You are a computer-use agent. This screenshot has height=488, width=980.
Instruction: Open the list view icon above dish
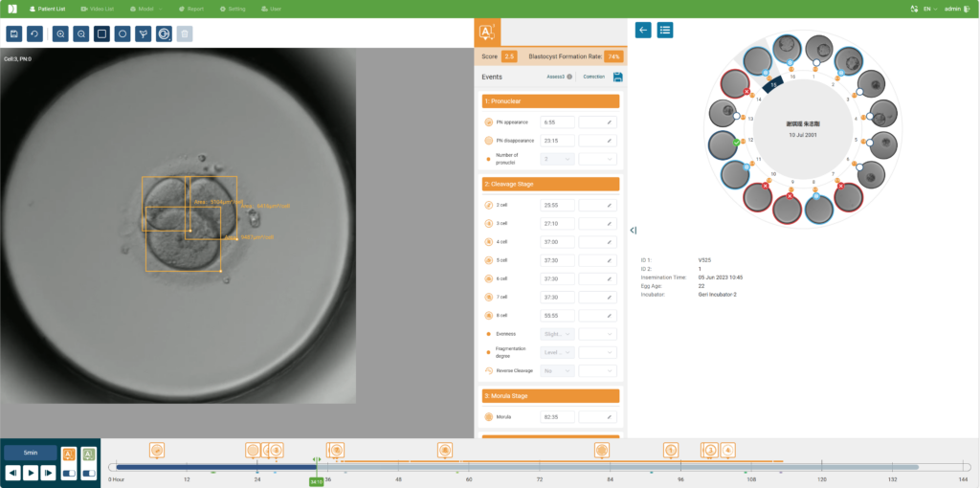pyautogui.click(x=665, y=30)
